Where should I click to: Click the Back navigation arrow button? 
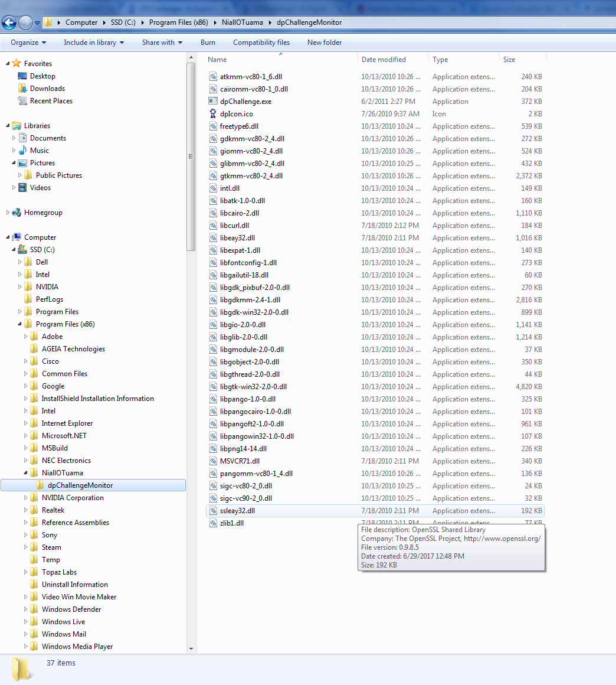coord(9,22)
